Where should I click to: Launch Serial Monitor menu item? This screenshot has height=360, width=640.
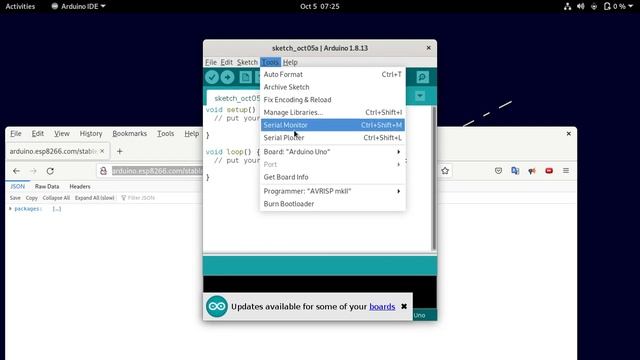[333, 125]
